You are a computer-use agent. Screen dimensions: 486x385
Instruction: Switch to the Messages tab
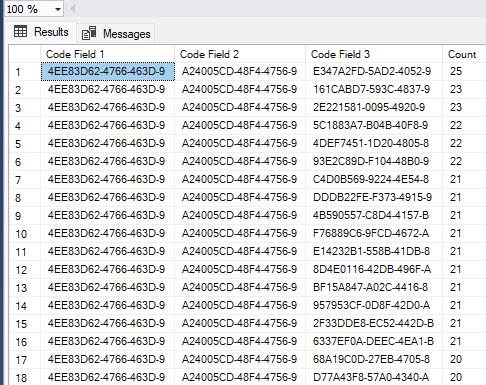(x=116, y=33)
